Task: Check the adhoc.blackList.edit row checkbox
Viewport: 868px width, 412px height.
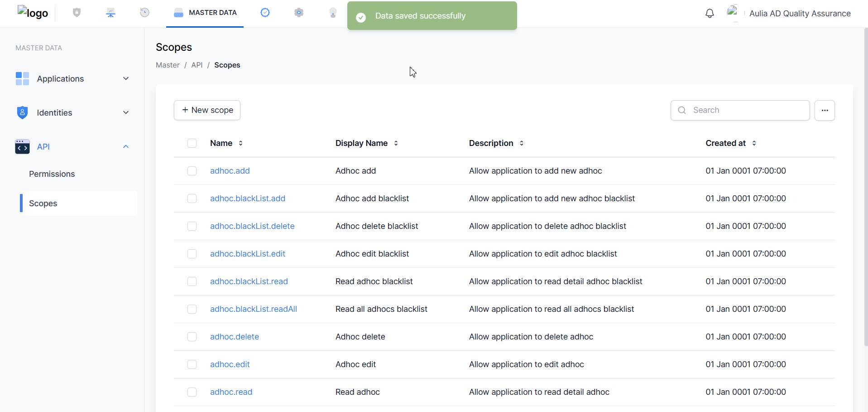Action: tap(192, 254)
